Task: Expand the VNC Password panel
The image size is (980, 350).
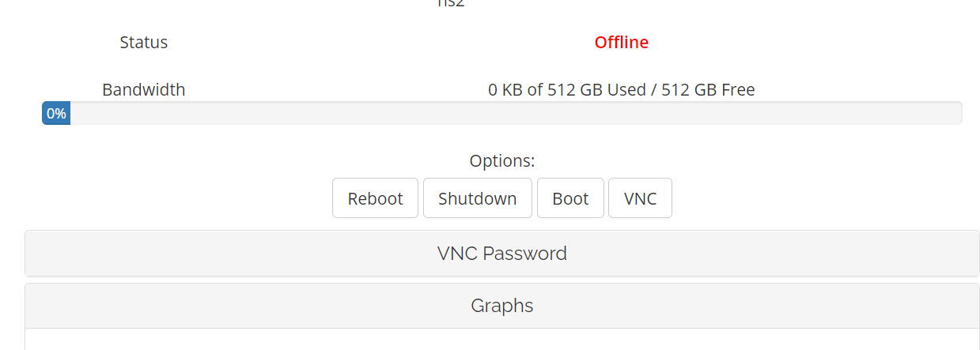Action: [501, 254]
